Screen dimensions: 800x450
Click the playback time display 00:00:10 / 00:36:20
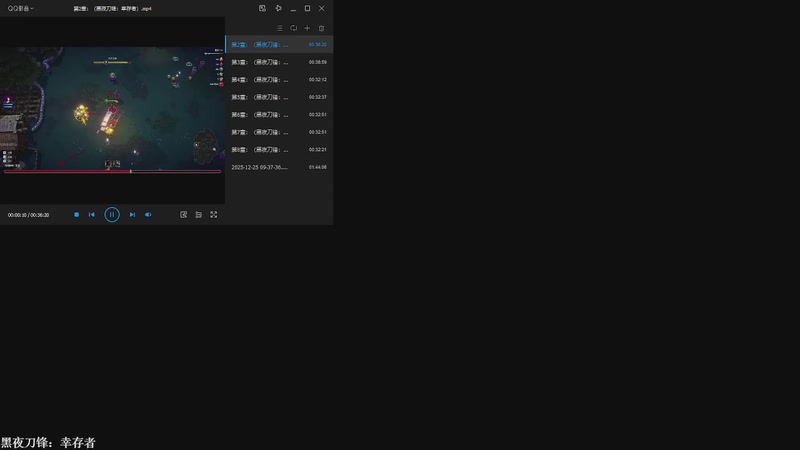click(x=29, y=215)
